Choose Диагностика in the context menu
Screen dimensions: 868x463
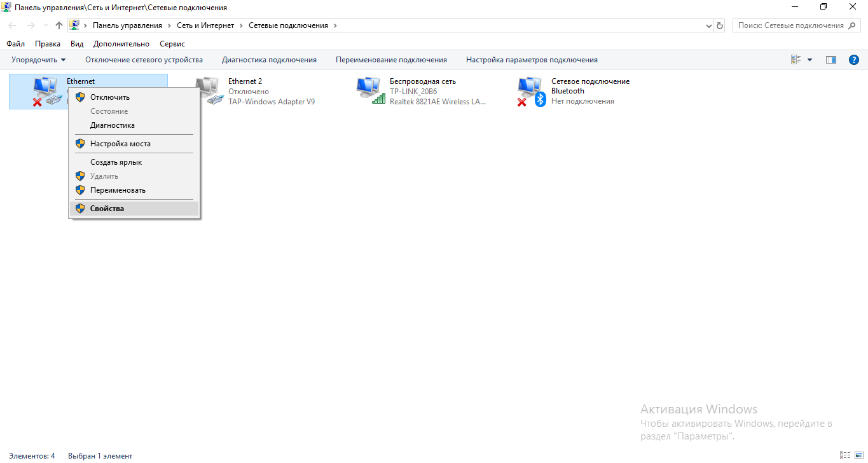tap(134, 125)
